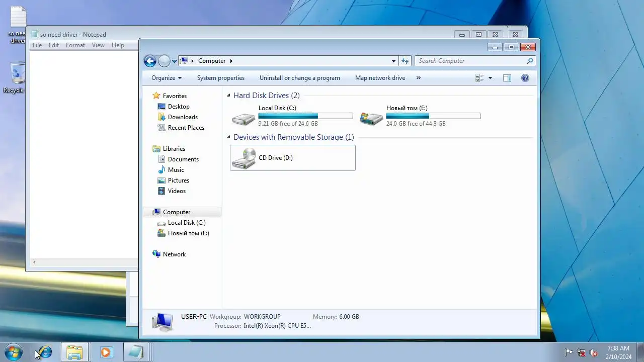Click Uninstall or change a program
Viewport: 644px width, 362px height.
pos(300,78)
